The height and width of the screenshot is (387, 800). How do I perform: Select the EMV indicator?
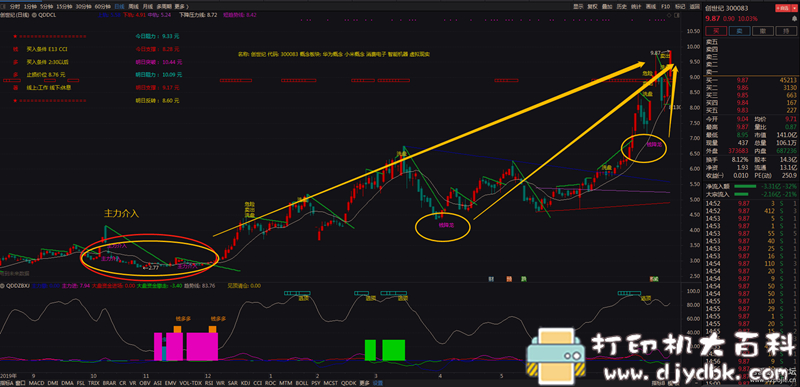point(170,382)
